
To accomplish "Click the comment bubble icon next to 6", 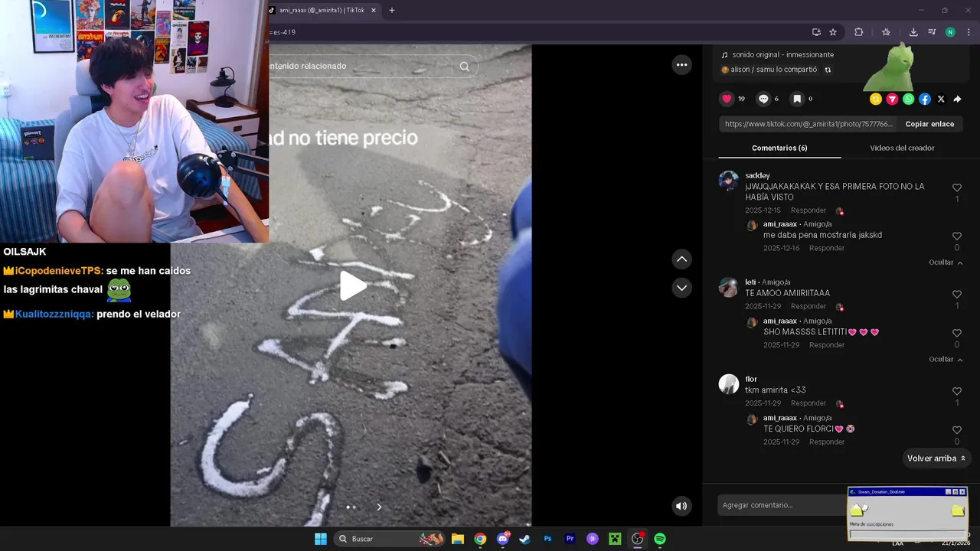I will [x=763, y=99].
